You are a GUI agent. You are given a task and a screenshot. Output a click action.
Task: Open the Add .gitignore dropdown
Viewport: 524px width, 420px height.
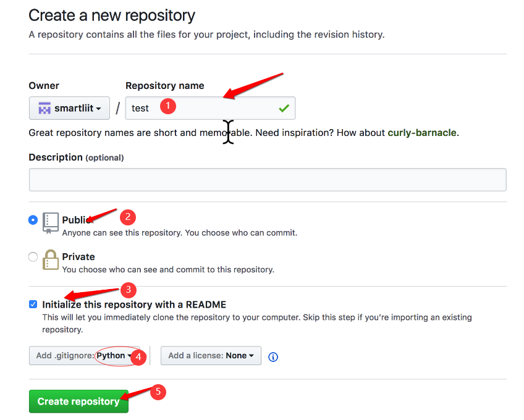tap(85, 356)
